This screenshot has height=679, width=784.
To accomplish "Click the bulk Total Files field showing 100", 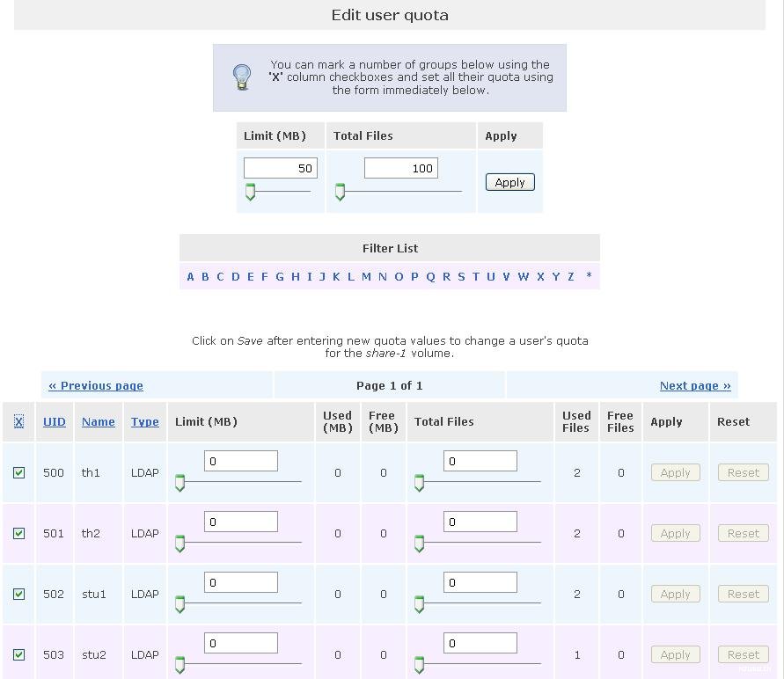I will (x=401, y=168).
